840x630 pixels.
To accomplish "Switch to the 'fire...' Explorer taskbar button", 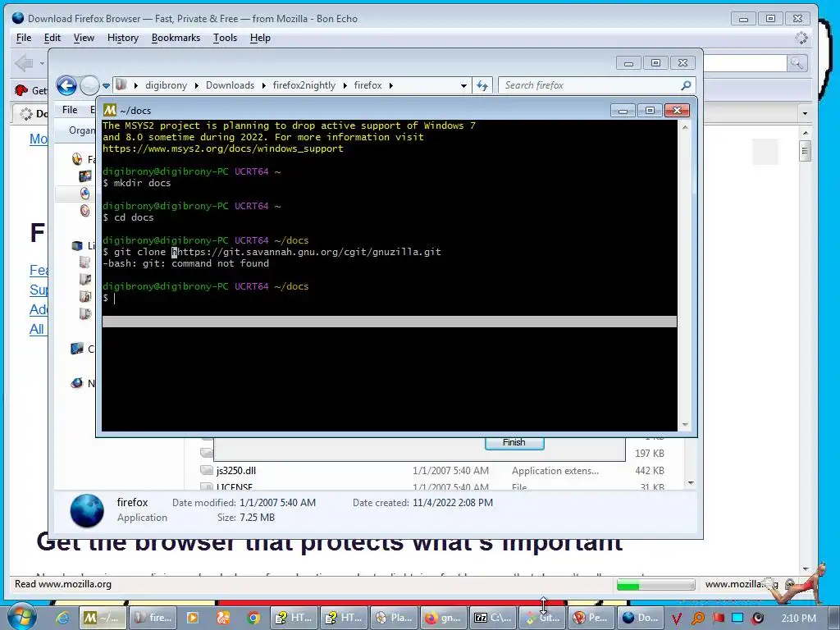I will (x=152, y=618).
